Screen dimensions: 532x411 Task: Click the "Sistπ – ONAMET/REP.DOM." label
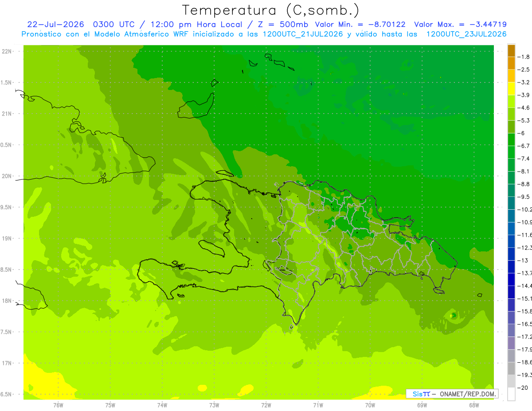click(452, 394)
